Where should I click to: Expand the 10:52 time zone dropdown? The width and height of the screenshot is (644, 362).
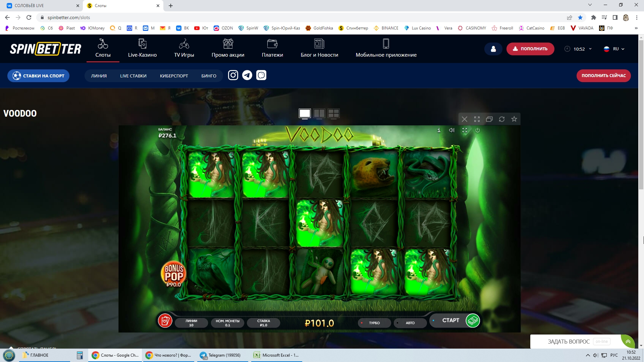click(x=579, y=49)
